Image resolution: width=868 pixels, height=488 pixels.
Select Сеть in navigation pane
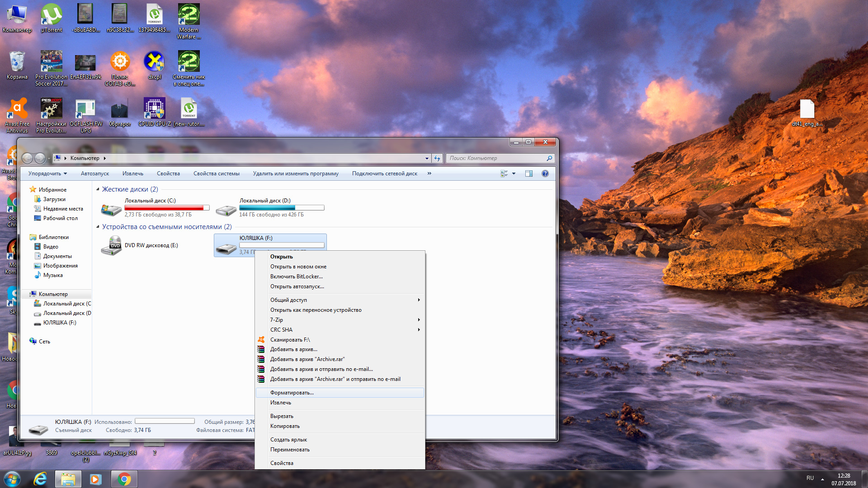(44, 342)
